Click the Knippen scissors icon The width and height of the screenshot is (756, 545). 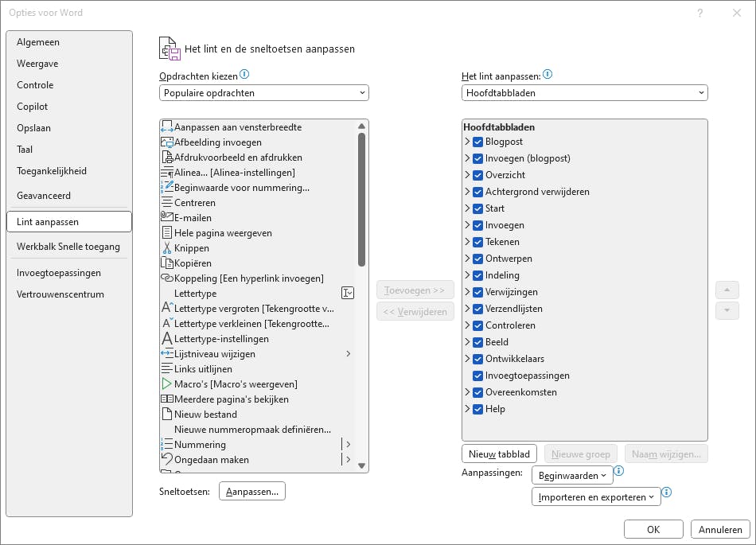(167, 248)
